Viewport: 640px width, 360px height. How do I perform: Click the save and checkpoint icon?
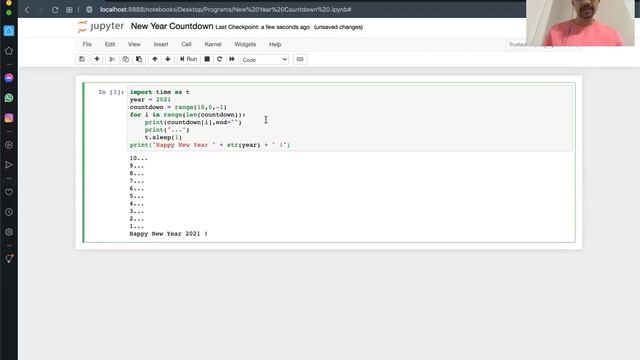82,59
